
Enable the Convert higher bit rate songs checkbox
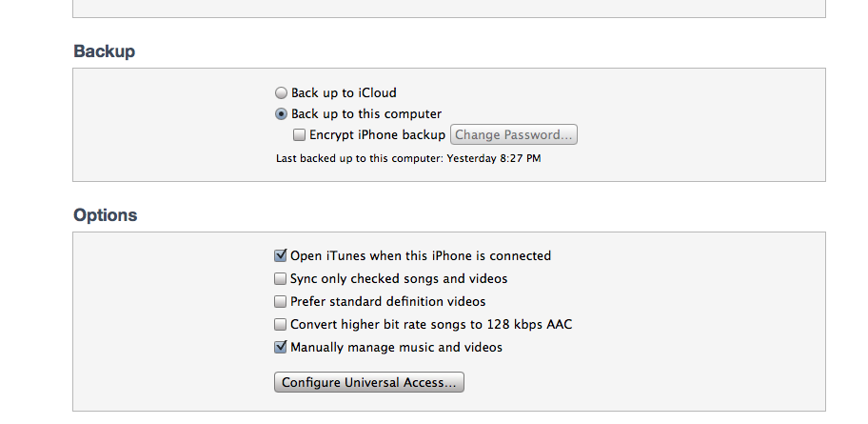(281, 325)
